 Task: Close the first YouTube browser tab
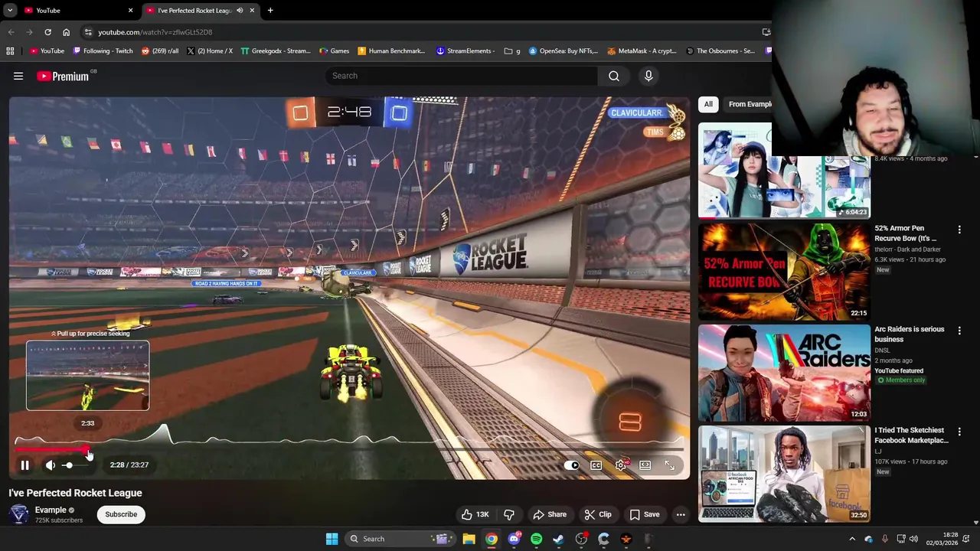point(130,10)
